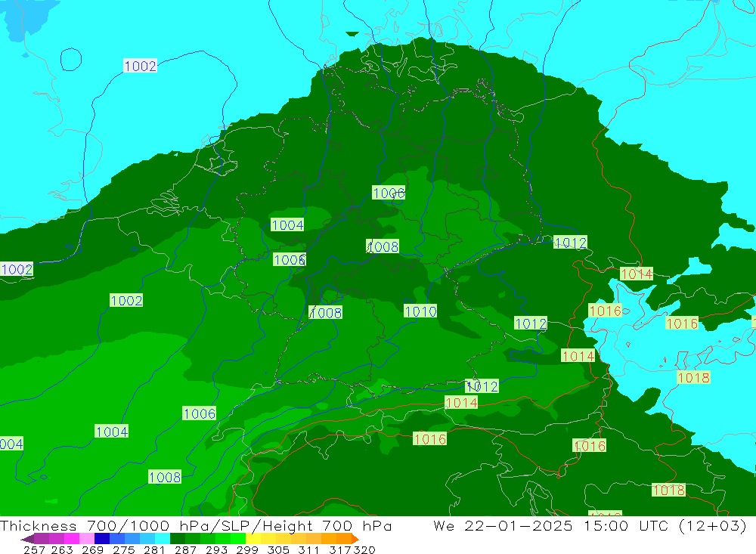Click the lowest 1008 isobar label

coord(165,478)
